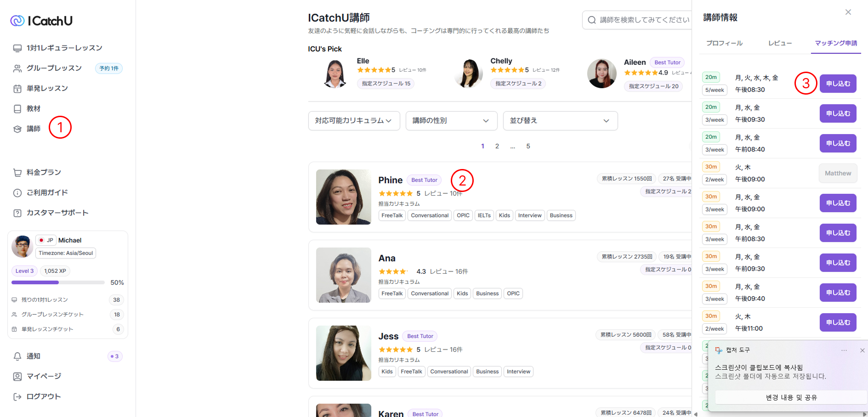Click Phine's IELTs curriculum tag
Viewport: 868px width, 417px height.
coord(484,215)
